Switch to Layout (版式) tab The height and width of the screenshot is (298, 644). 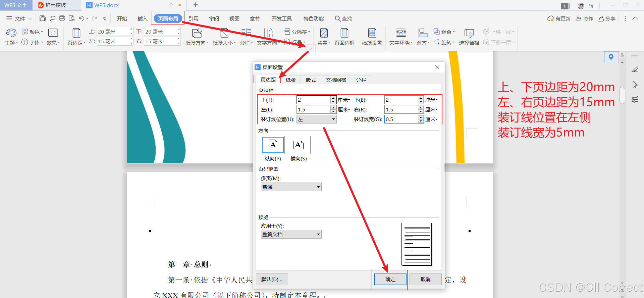[x=311, y=80]
